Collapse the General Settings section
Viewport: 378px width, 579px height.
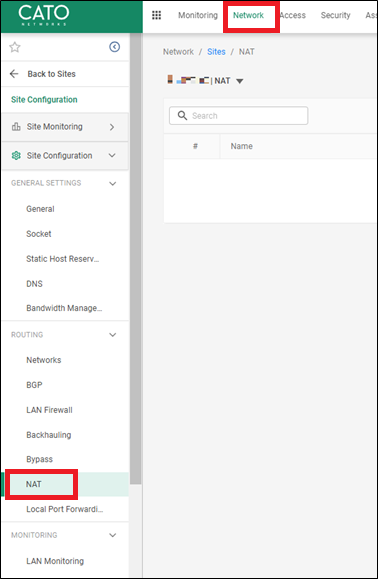coord(113,184)
